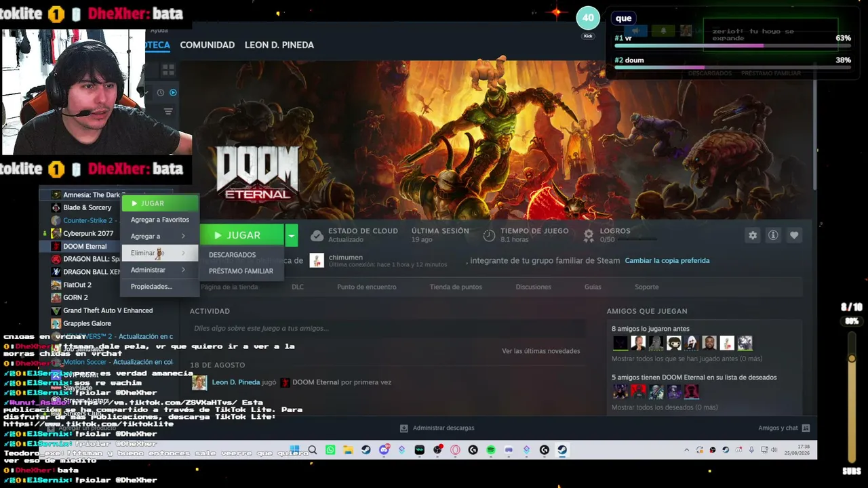Viewport: 868px width, 488px height.
Task: Select Counter-Strike 2 in the library
Action: click(x=87, y=220)
